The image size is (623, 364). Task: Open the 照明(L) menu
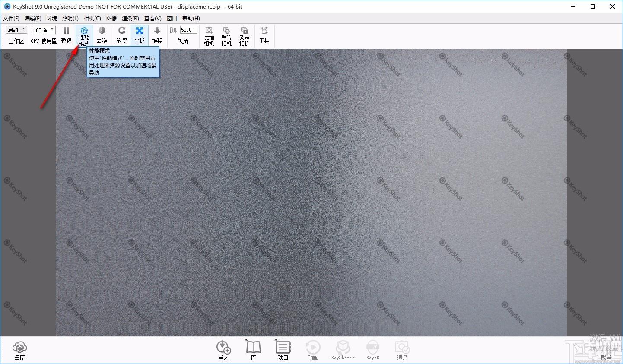pos(70,18)
